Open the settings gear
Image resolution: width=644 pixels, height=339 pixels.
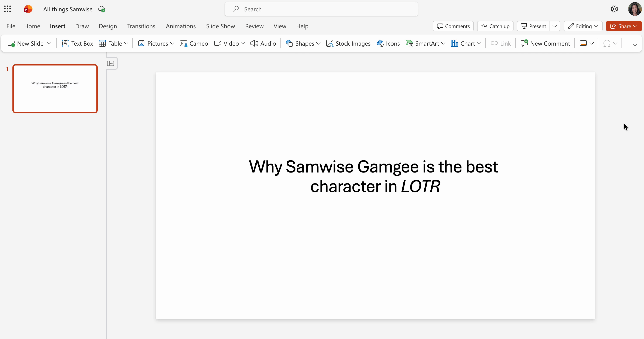coord(614,9)
